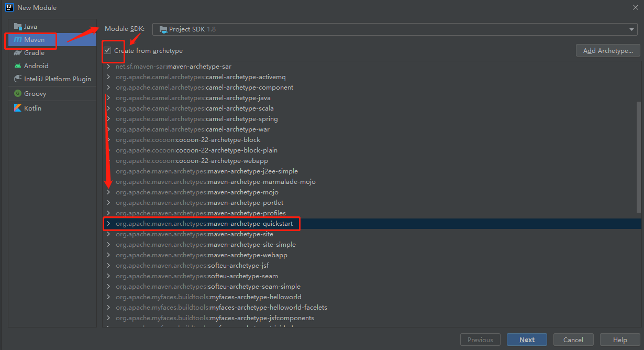
Task: Click the Maven icon in module types
Action: click(18, 39)
